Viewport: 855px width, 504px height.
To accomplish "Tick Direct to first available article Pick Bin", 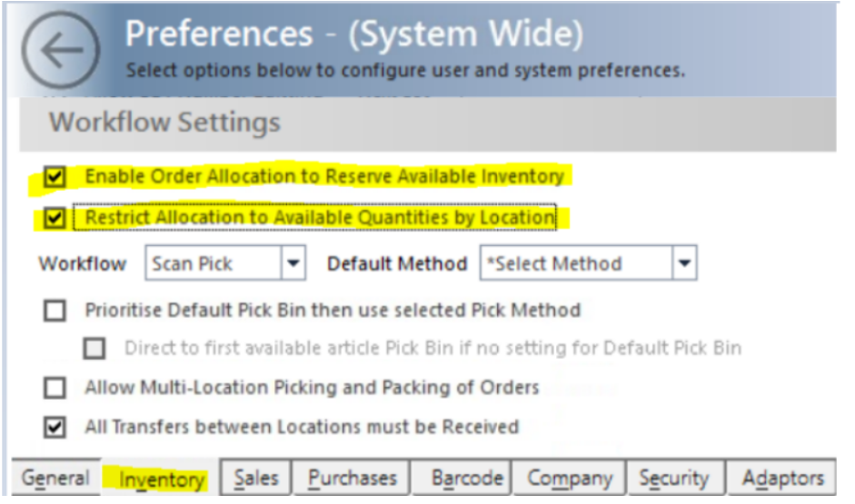I will click(94, 348).
